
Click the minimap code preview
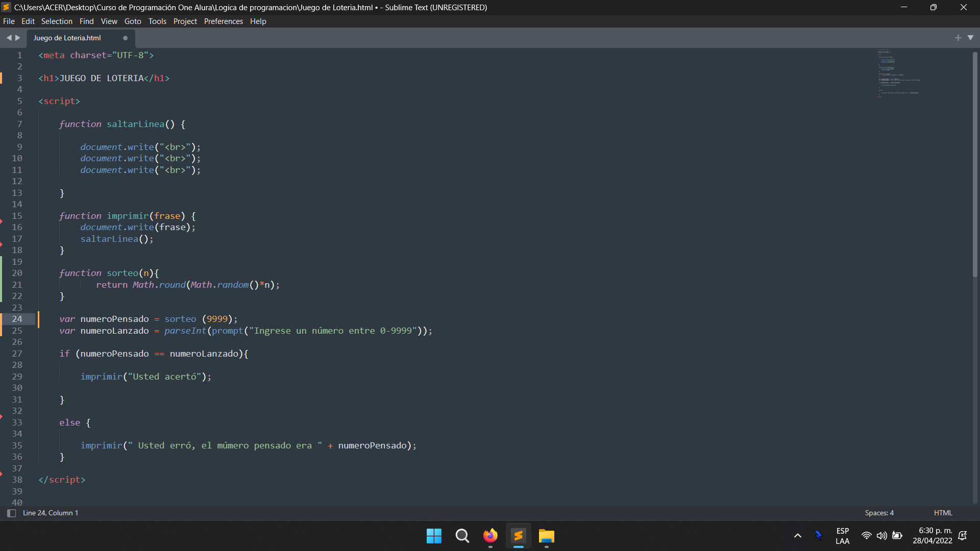point(898,73)
